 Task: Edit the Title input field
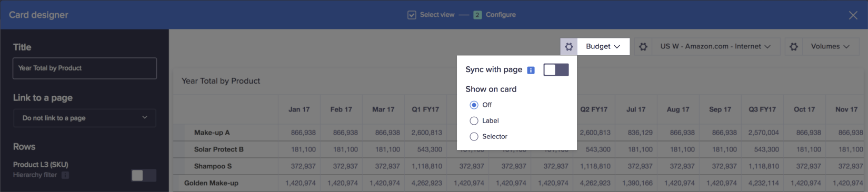pos(85,68)
